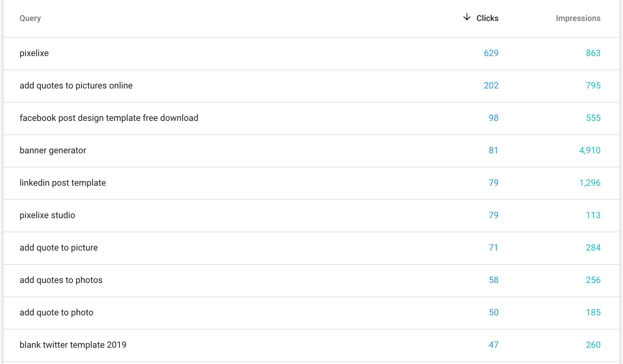Click the 47 clicks value
623x364 pixels.
[x=494, y=345]
